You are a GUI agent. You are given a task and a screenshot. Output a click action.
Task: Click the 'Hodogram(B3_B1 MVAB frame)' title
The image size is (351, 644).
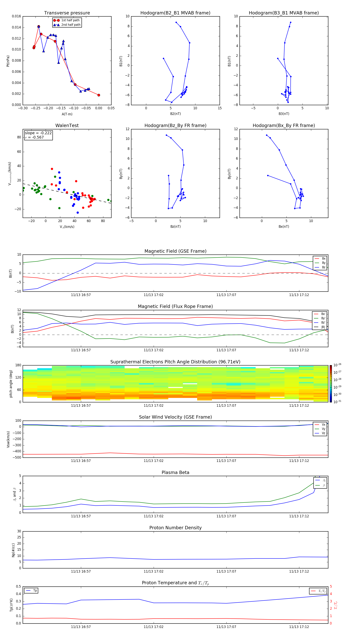(284, 13)
